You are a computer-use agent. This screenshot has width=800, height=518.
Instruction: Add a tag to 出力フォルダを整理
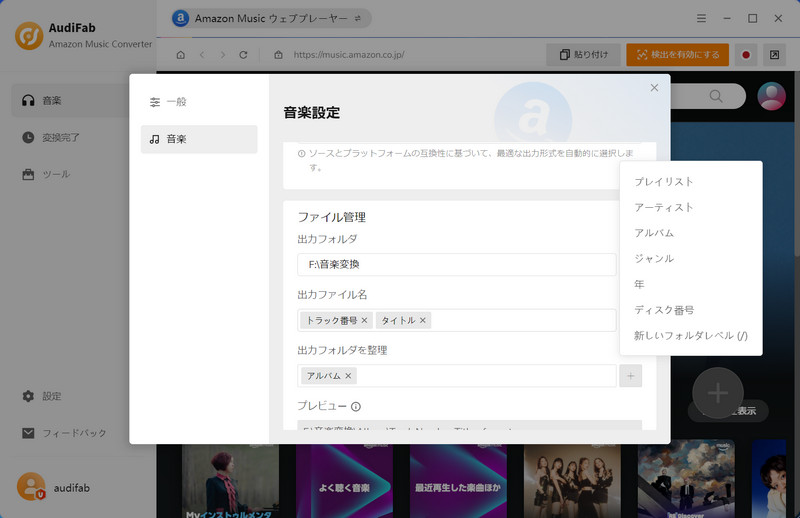point(631,376)
